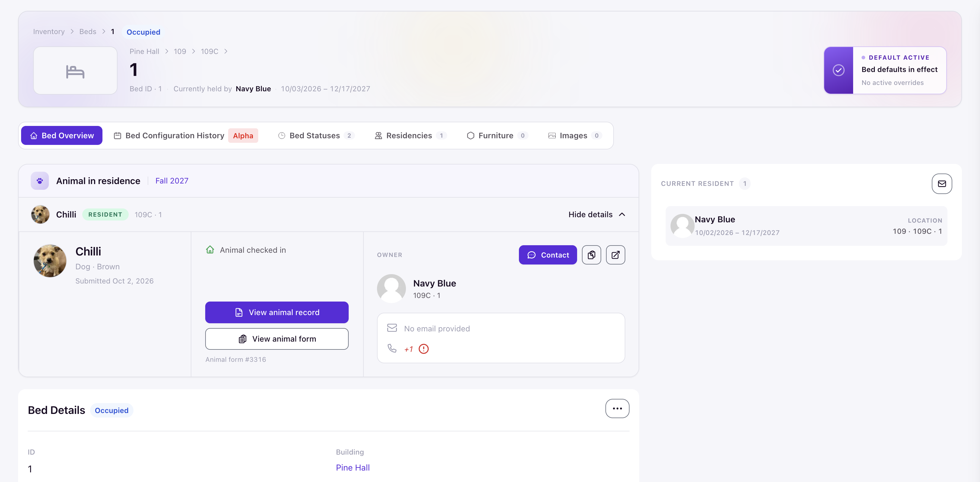Image resolution: width=980 pixels, height=482 pixels.
Task: Open owner profile via external link icon
Action: point(615,255)
